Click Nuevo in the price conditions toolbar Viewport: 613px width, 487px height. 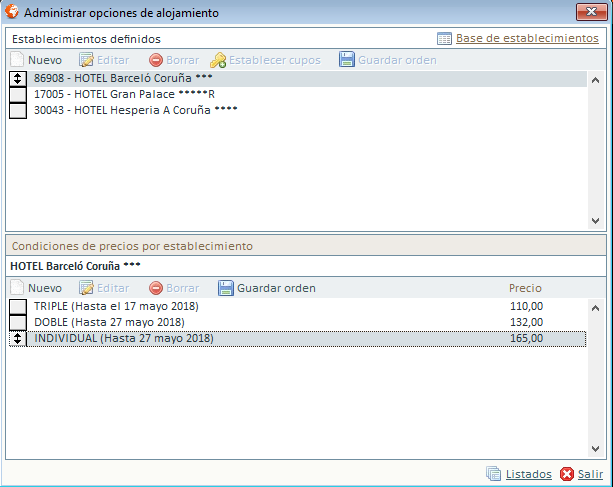pyautogui.click(x=36, y=288)
